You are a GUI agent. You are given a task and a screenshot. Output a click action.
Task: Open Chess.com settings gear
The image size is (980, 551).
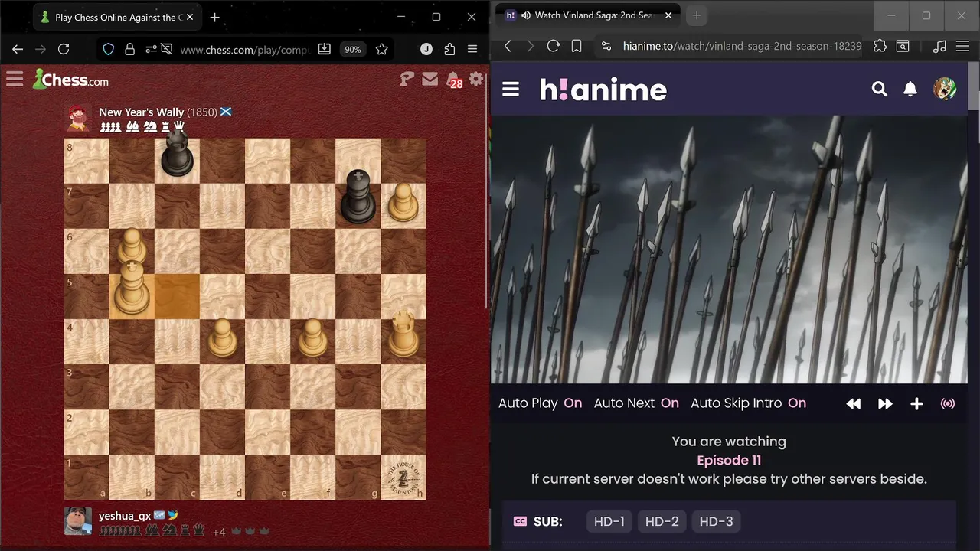click(476, 79)
